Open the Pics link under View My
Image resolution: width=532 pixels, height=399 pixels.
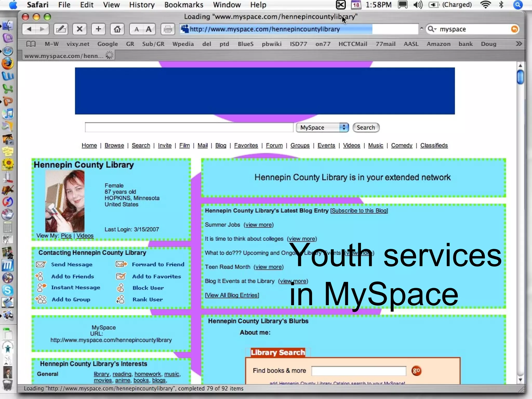66,236
